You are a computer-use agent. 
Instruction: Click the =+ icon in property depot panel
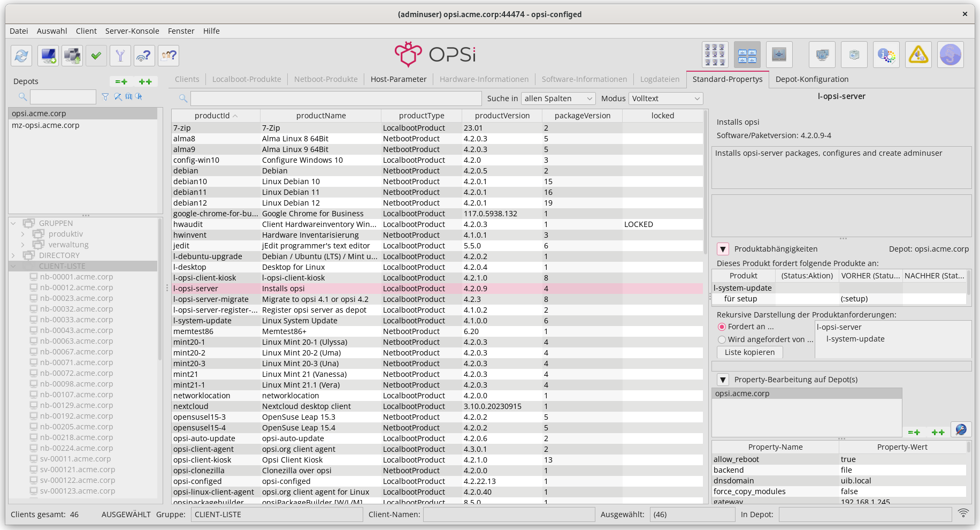coord(914,432)
